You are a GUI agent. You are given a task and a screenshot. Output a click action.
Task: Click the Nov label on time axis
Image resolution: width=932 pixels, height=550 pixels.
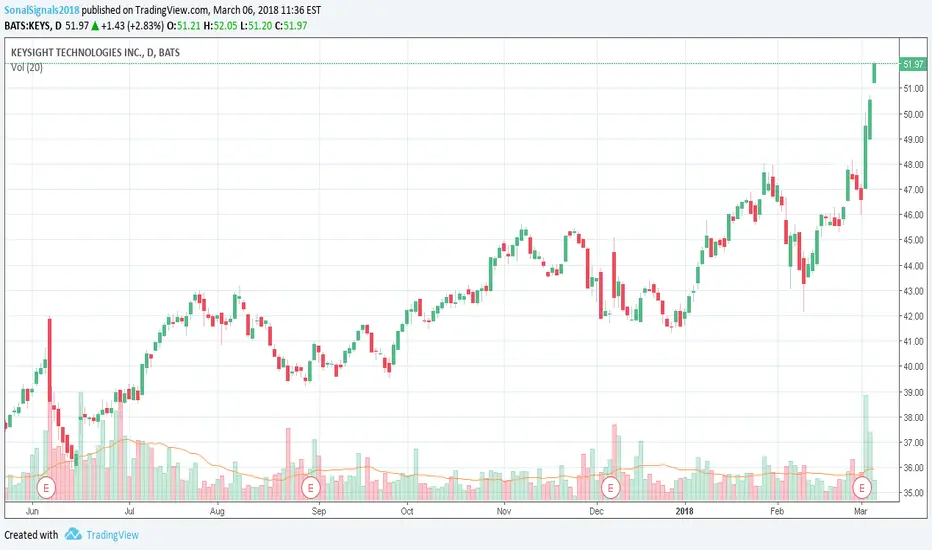coord(503,511)
